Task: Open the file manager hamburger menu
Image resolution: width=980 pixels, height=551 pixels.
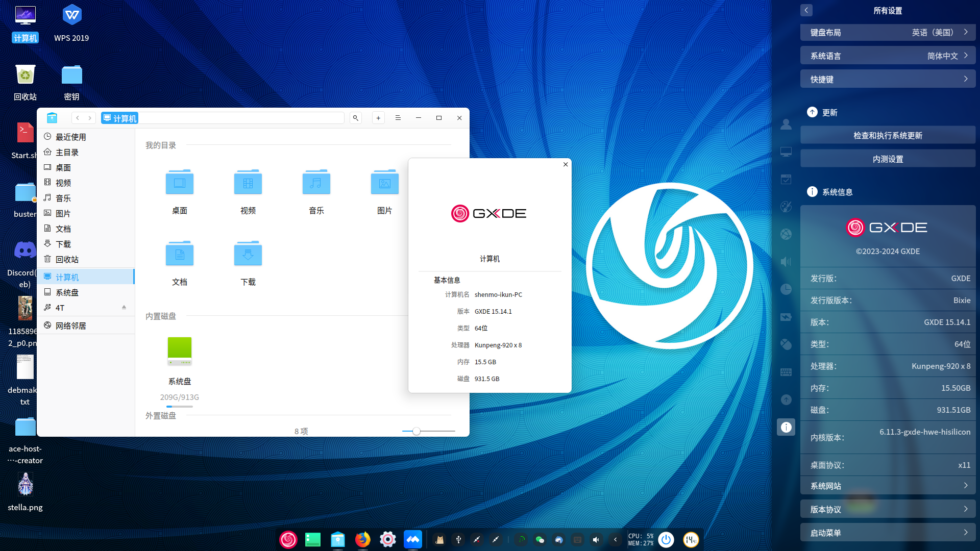Action: pos(398,118)
